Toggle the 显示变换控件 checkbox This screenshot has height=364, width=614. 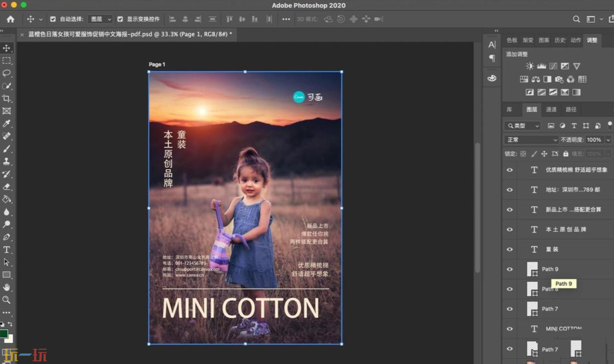(120, 19)
